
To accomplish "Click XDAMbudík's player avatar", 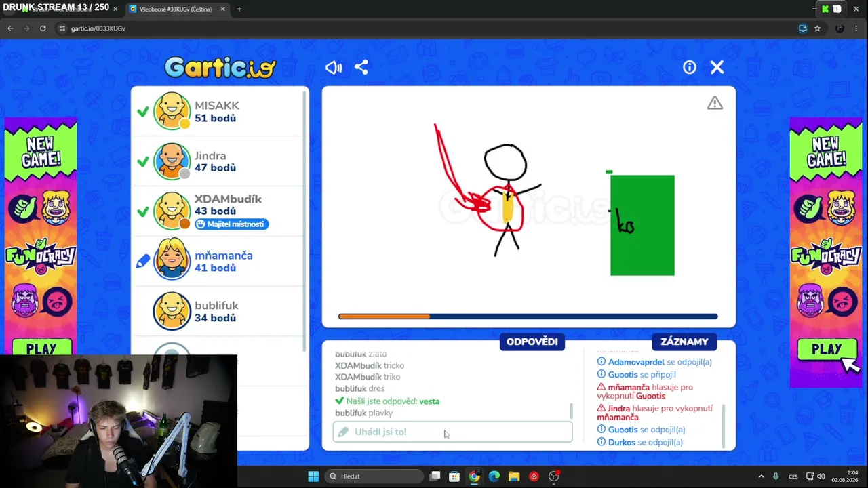I will click(x=172, y=211).
